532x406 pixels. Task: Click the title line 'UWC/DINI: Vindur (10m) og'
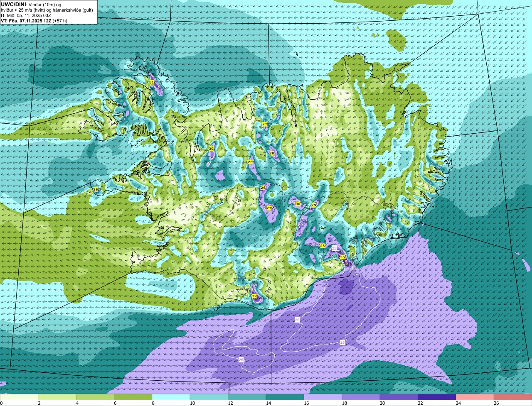pos(31,4)
